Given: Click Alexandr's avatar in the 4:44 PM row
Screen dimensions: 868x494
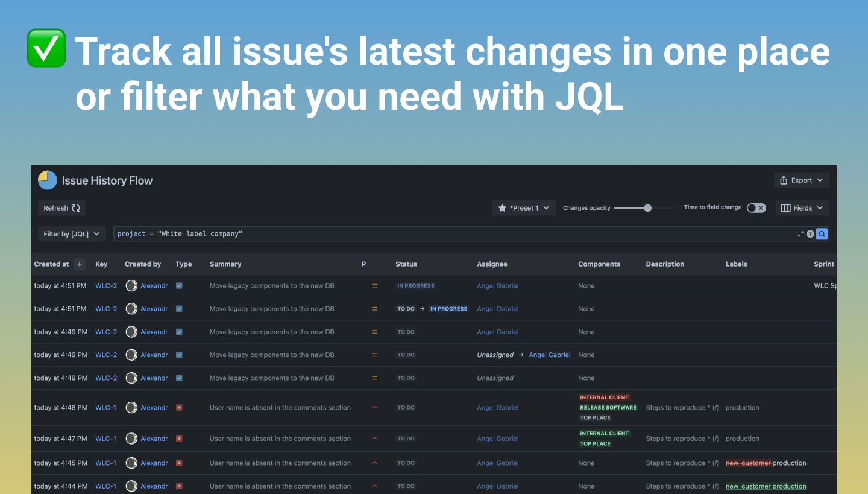Looking at the screenshot, I should [x=131, y=486].
